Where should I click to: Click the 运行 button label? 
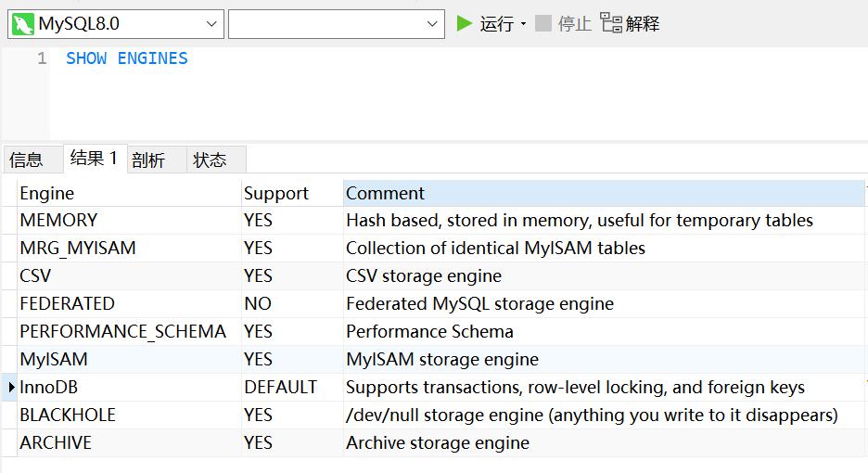[496, 24]
